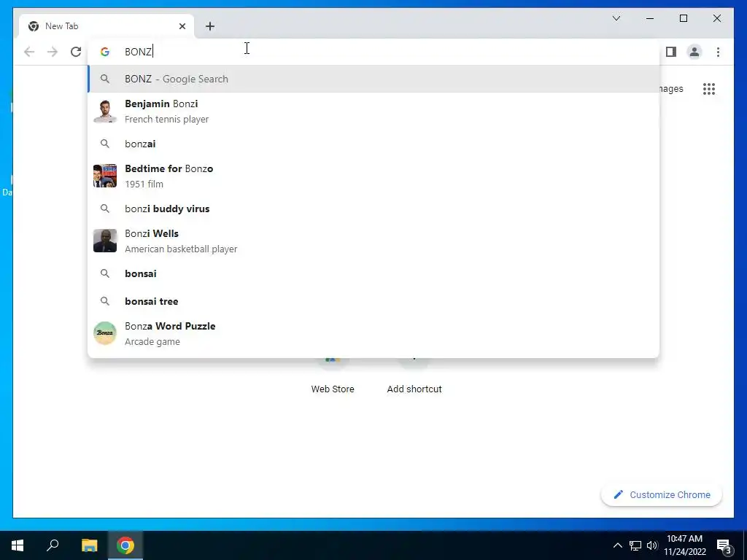Pick the bonsai suggestion
This screenshot has width=747, height=560.
(374, 273)
